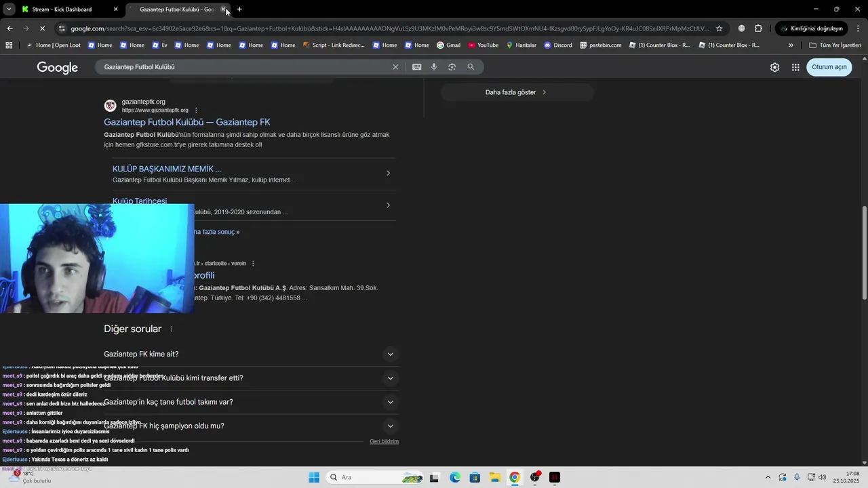Click Daha fazla göster to show more
This screenshot has width=868, height=488.
pyautogui.click(x=516, y=92)
